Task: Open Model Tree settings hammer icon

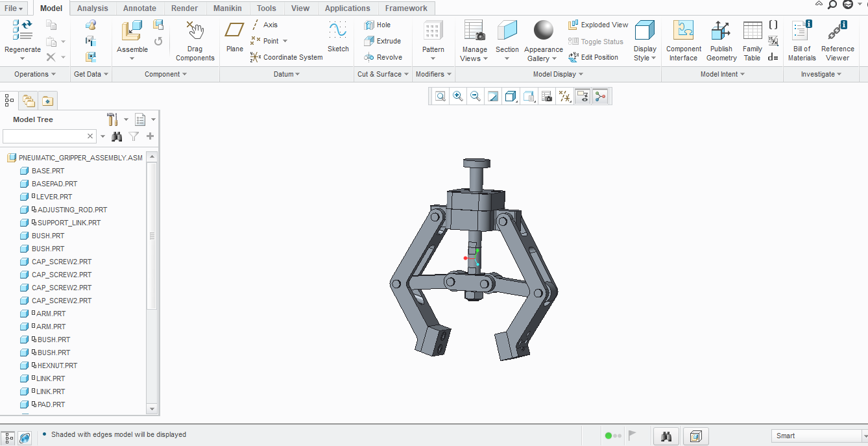Action: coord(112,119)
